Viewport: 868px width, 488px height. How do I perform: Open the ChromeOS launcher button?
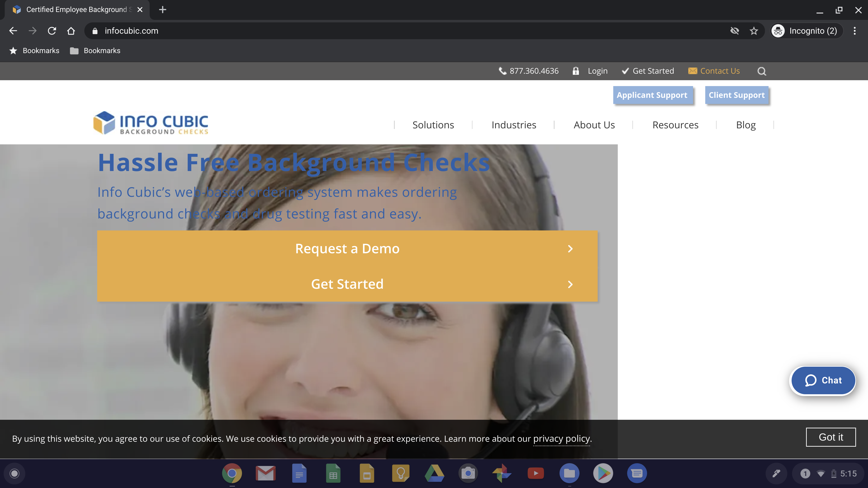[x=14, y=474]
